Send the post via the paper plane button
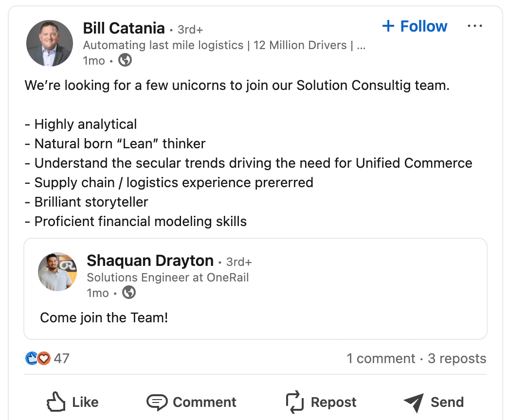 [x=434, y=402]
